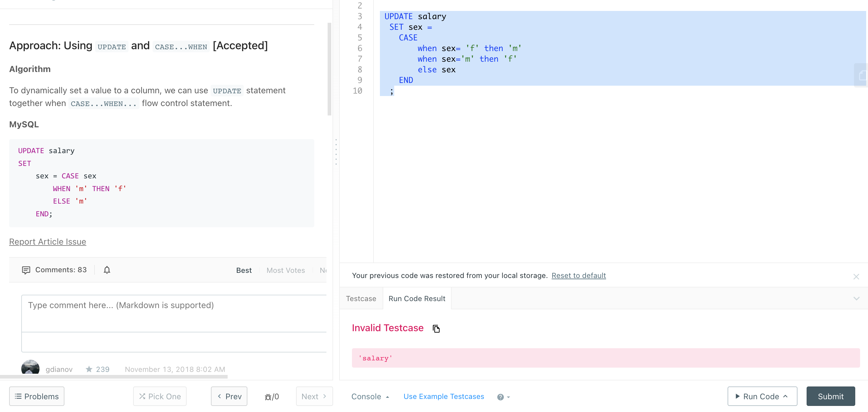The height and width of the screenshot is (412, 868).
Task: Click the Comments: 83 label
Action: pyautogui.click(x=61, y=270)
